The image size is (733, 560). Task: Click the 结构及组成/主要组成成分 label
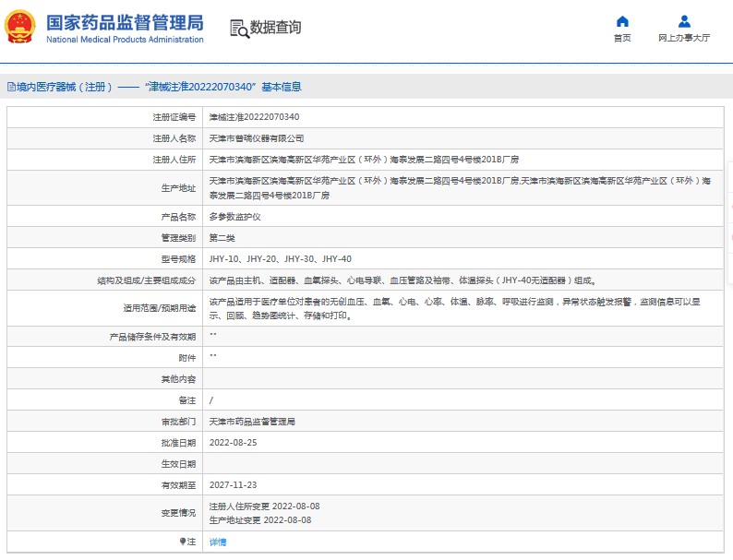point(146,280)
